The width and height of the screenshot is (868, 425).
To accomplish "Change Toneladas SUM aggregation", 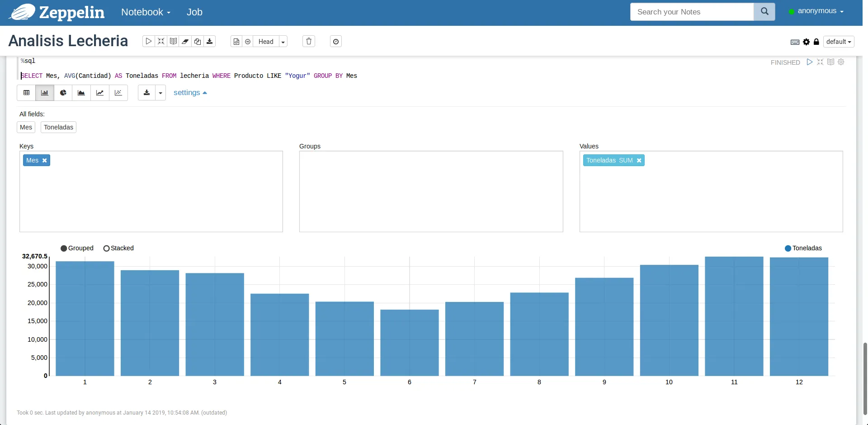I will 626,160.
